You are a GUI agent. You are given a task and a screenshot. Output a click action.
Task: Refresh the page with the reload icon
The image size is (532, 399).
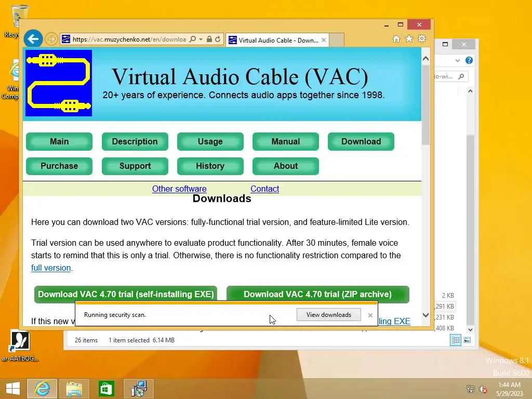click(218, 39)
